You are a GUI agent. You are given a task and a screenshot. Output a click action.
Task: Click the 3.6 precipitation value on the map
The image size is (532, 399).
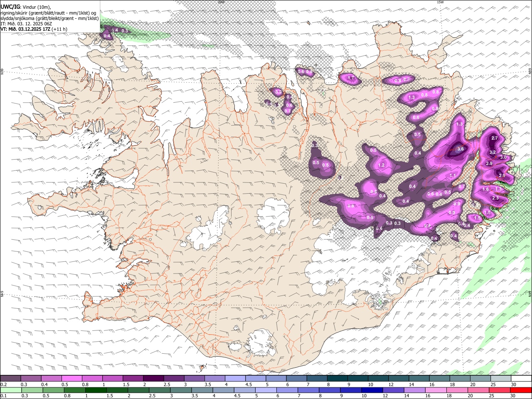coord(460,149)
